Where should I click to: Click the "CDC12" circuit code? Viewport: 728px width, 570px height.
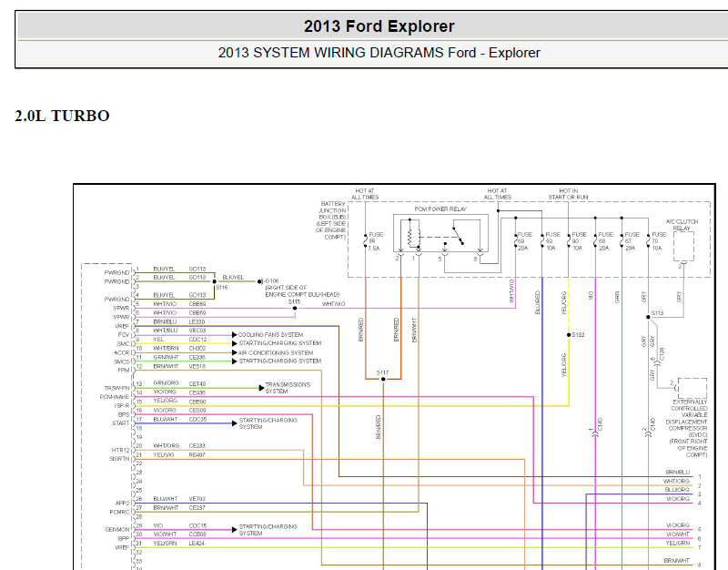pos(197,340)
